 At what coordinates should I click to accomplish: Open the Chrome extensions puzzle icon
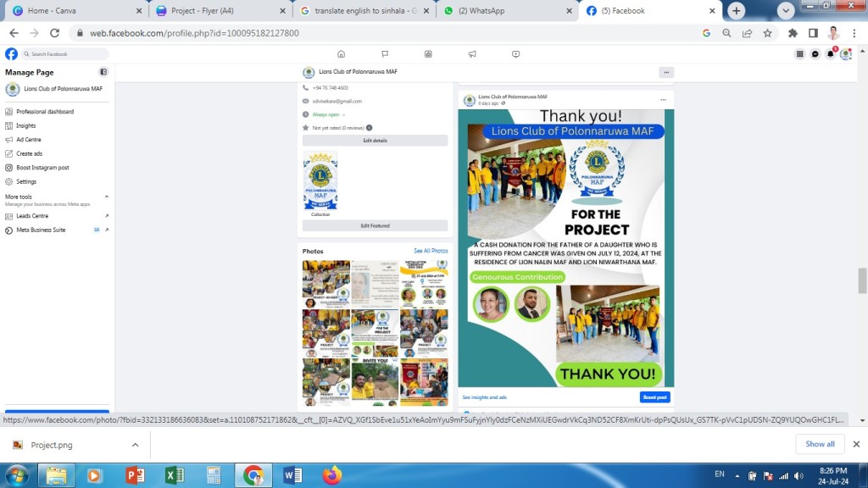(x=793, y=33)
